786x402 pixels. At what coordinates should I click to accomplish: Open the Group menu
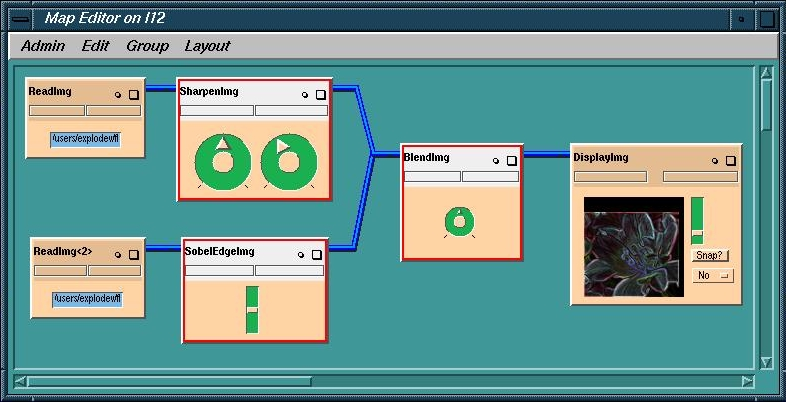(147, 46)
